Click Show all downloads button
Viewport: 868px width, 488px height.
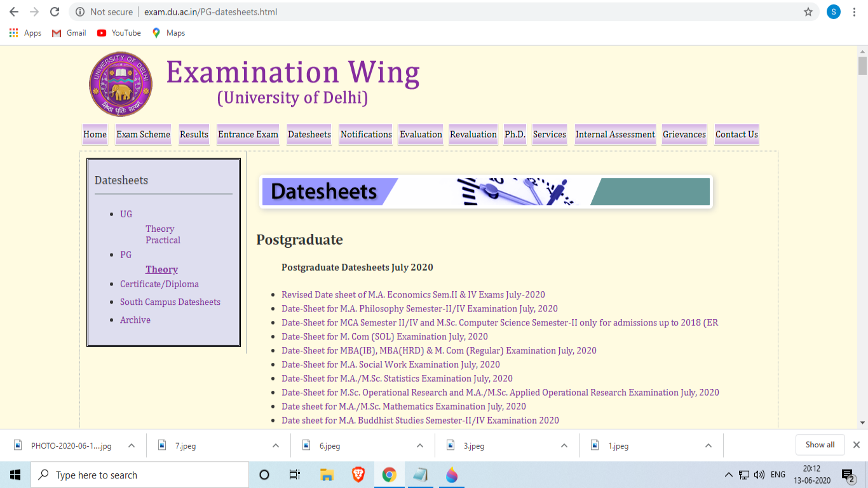(x=820, y=445)
